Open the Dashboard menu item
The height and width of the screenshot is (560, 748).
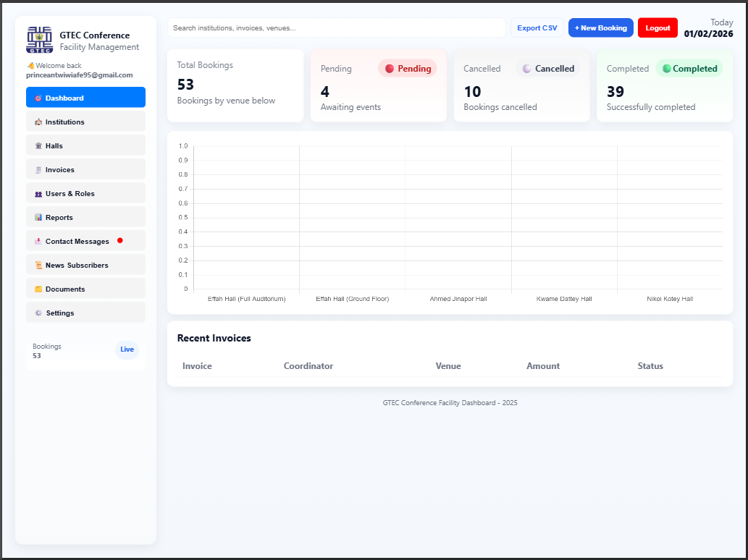[85, 98]
